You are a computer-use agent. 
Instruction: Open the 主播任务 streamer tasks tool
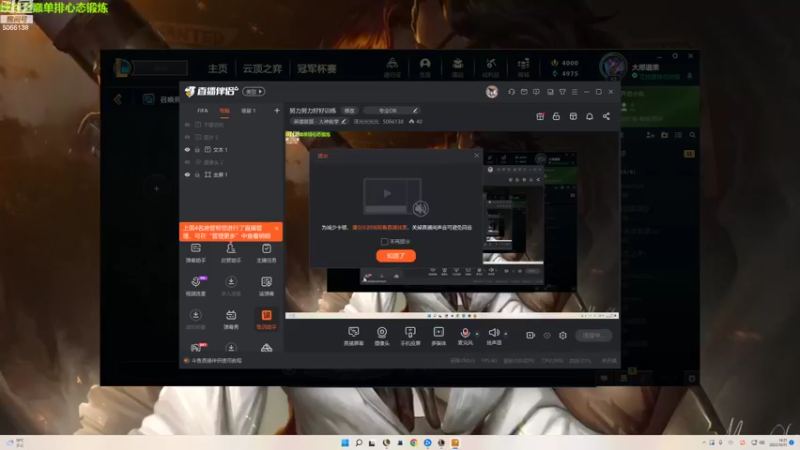pos(266,253)
